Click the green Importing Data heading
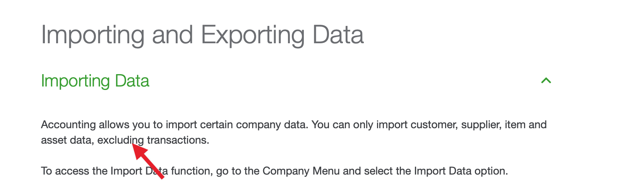The width and height of the screenshot is (644, 190). [x=95, y=81]
